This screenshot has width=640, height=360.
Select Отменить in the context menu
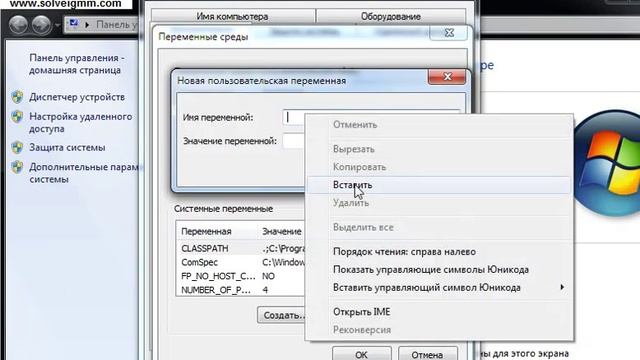coord(438,124)
